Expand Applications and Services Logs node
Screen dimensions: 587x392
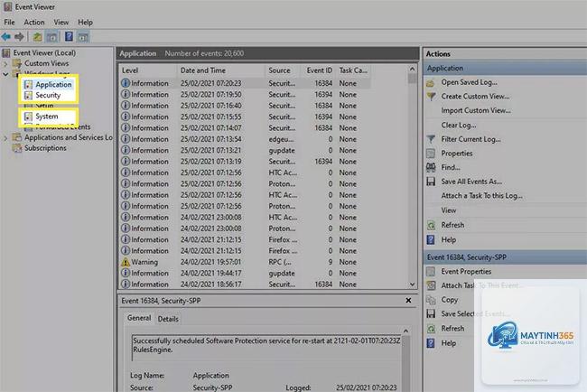tap(5, 138)
